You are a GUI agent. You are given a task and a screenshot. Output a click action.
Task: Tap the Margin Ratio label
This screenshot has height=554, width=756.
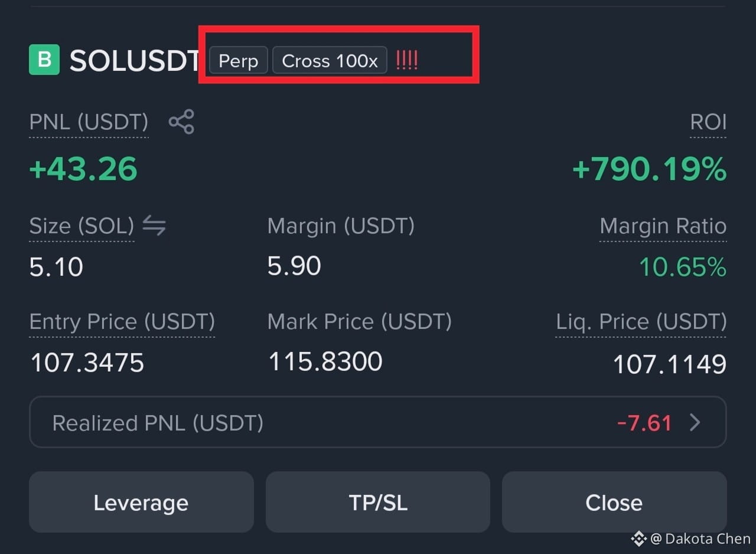(663, 226)
